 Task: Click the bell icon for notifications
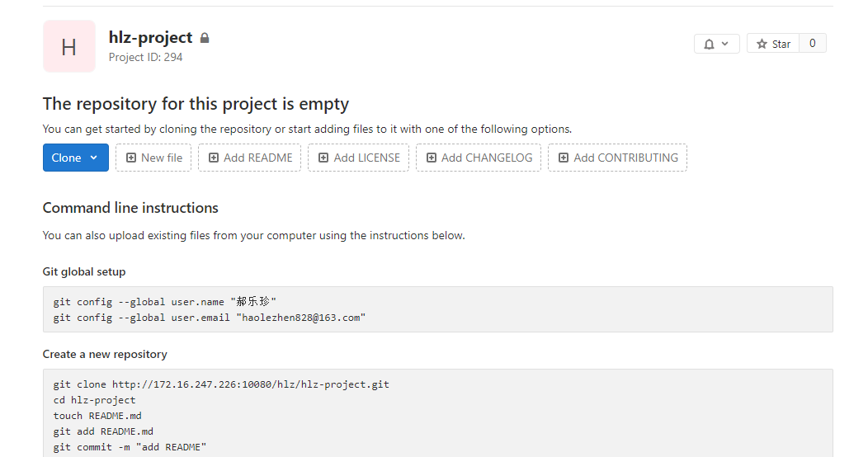click(709, 45)
